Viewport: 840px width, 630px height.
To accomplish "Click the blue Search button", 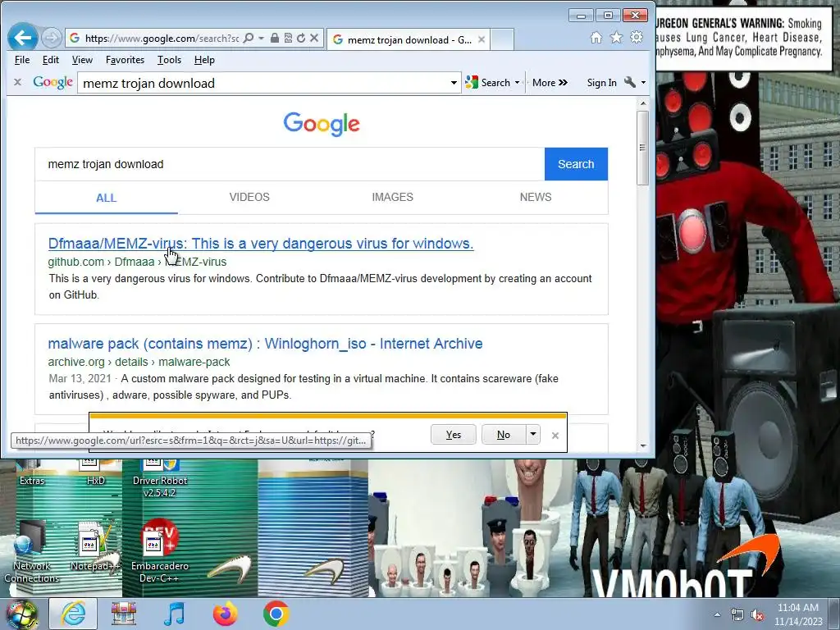I will (x=576, y=164).
